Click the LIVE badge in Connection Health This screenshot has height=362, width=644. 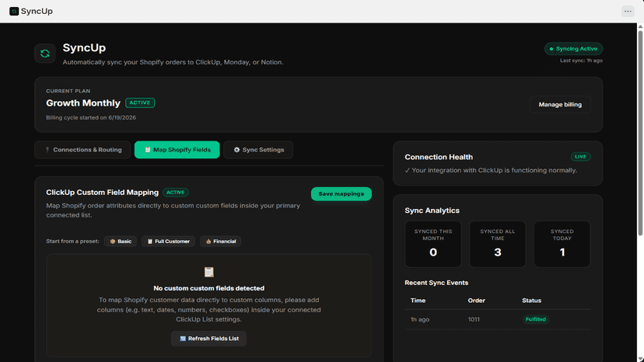coord(580,156)
